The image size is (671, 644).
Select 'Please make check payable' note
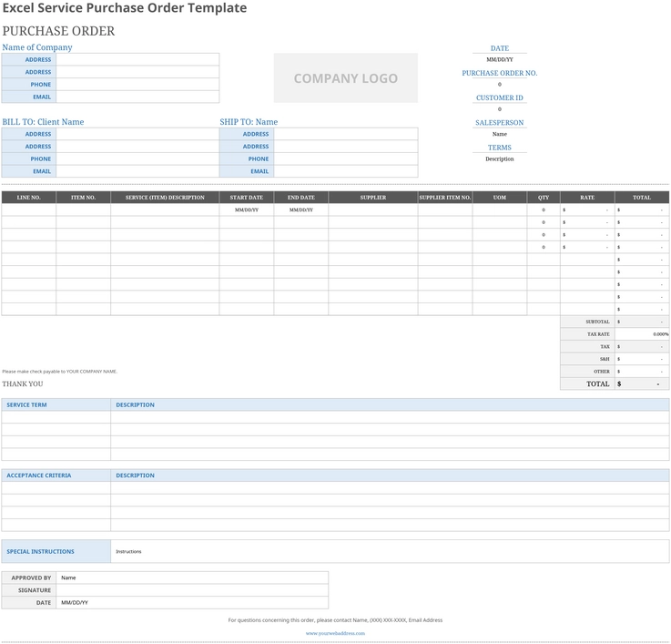(59, 372)
